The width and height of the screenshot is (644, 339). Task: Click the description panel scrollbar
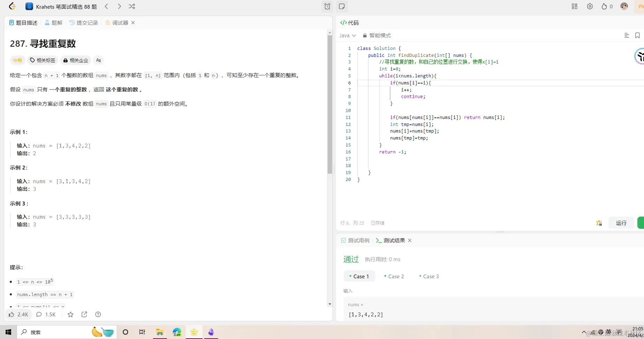(330, 104)
